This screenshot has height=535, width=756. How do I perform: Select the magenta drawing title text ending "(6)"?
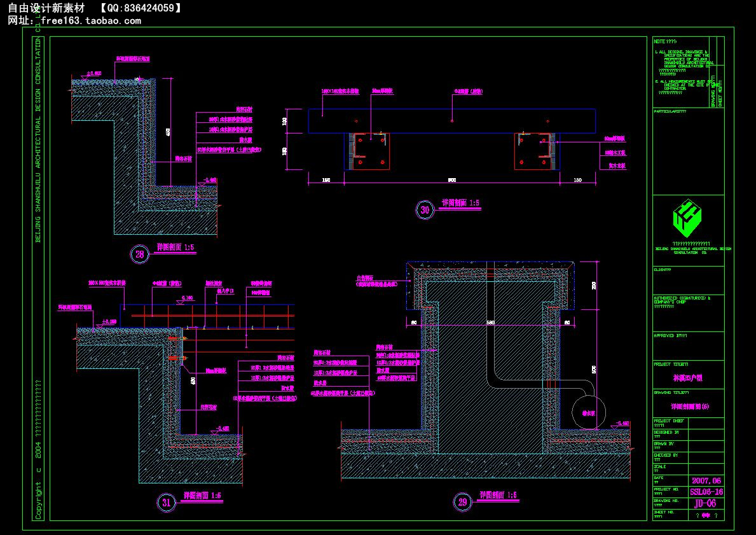[x=691, y=406]
